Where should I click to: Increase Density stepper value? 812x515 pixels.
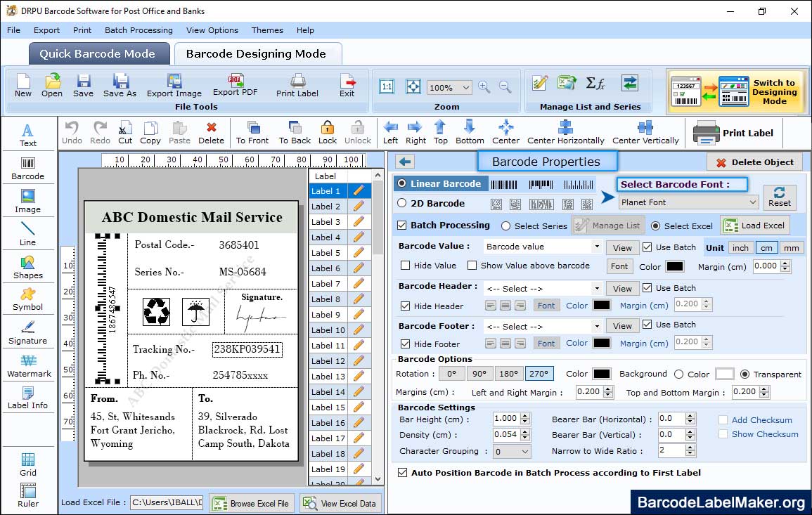pyautogui.click(x=526, y=431)
